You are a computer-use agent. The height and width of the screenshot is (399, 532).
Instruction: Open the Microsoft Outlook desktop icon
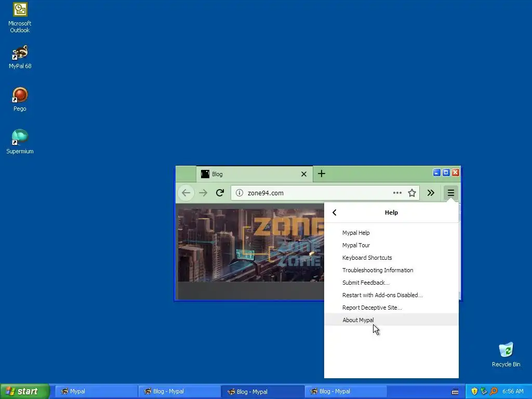(x=20, y=18)
